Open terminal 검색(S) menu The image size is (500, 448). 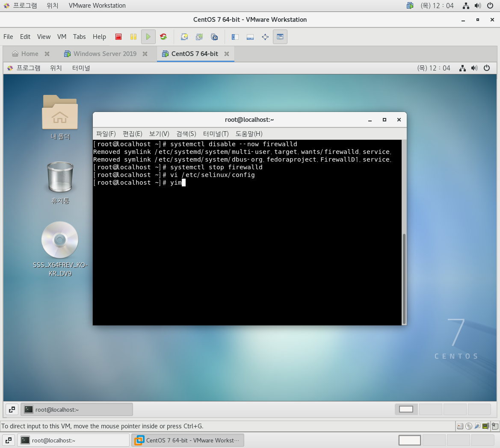pos(186,134)
